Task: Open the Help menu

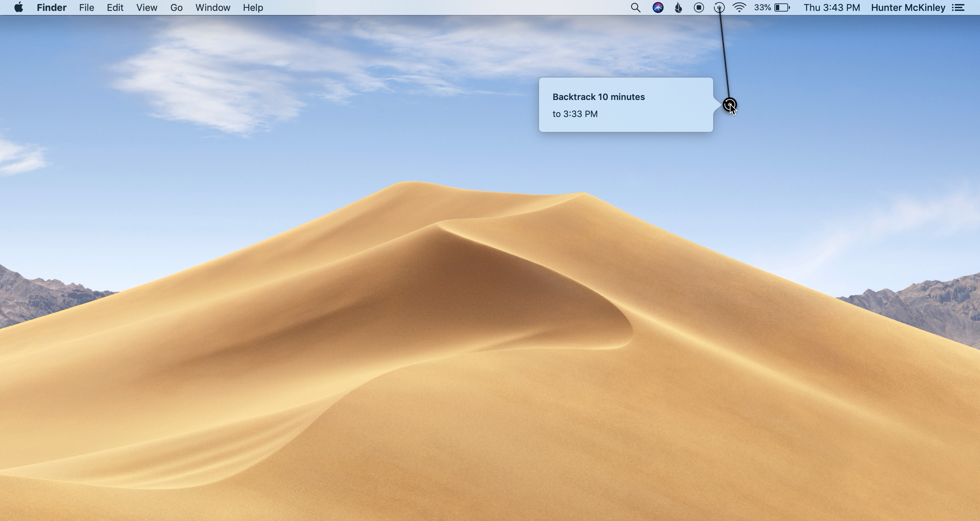Action: point(253,7)
